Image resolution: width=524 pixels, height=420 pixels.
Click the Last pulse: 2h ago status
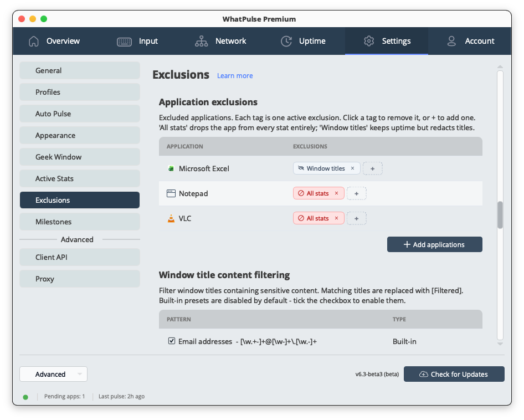click(x=121, y=396)
